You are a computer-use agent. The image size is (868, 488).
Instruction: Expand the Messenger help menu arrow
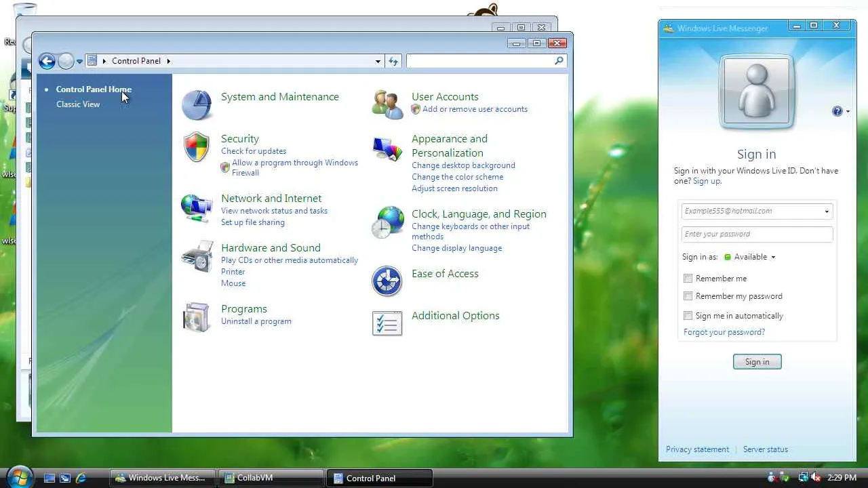pyautogui.click(x=848, y=112)
